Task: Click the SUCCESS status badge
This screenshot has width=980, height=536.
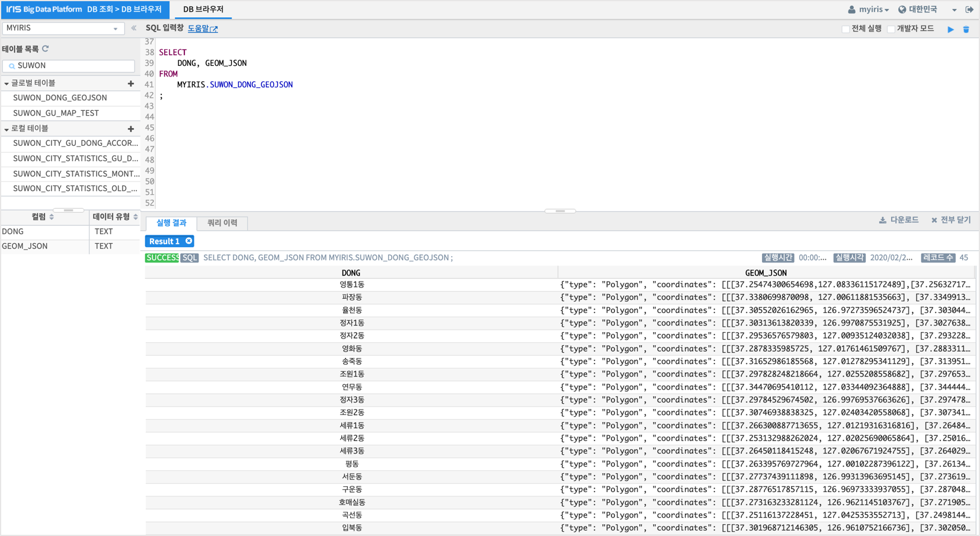Action: point(162,258)
